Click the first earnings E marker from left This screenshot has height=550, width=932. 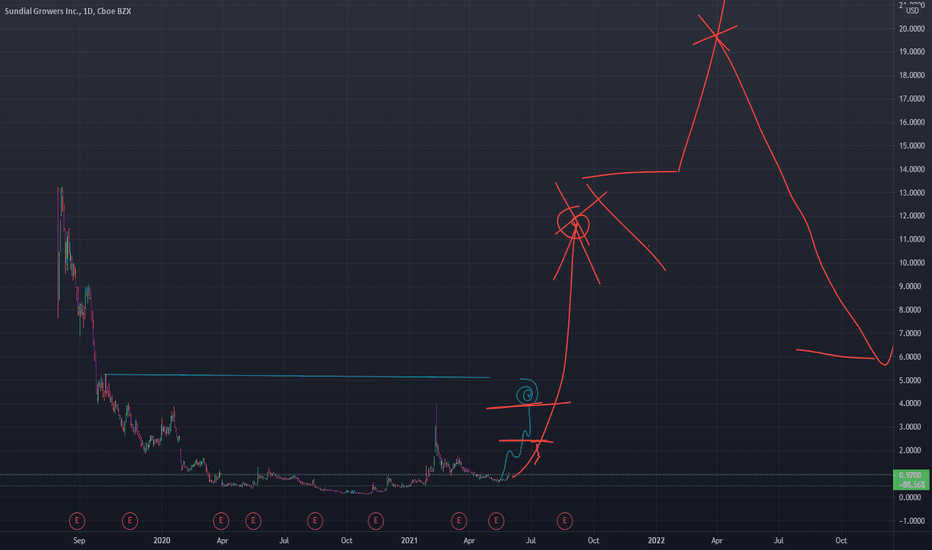[77, 521]
